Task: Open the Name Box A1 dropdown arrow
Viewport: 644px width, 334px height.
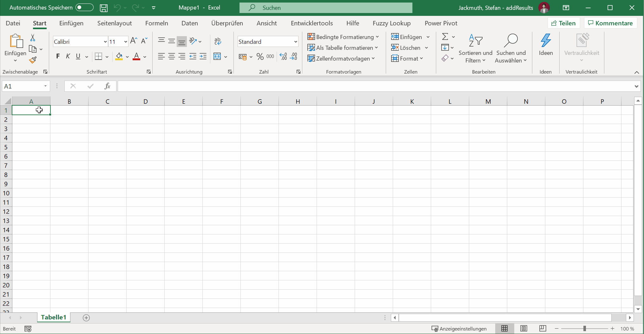Action: coord(46,86)
